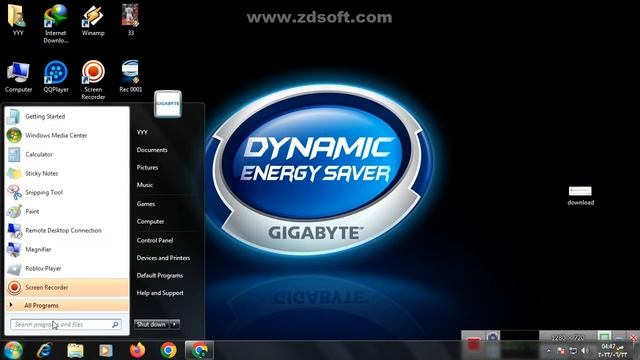
Task: Click the volume speaker tray icon
Action: tap(585, 351)
